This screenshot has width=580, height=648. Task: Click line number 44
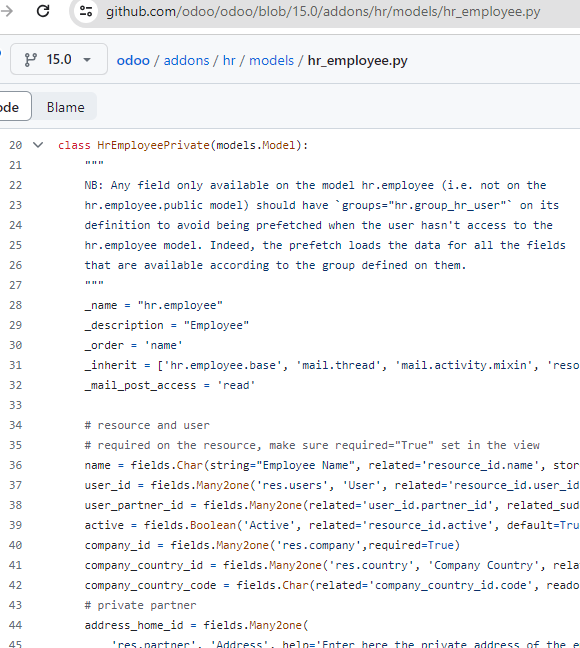point(16,625)
